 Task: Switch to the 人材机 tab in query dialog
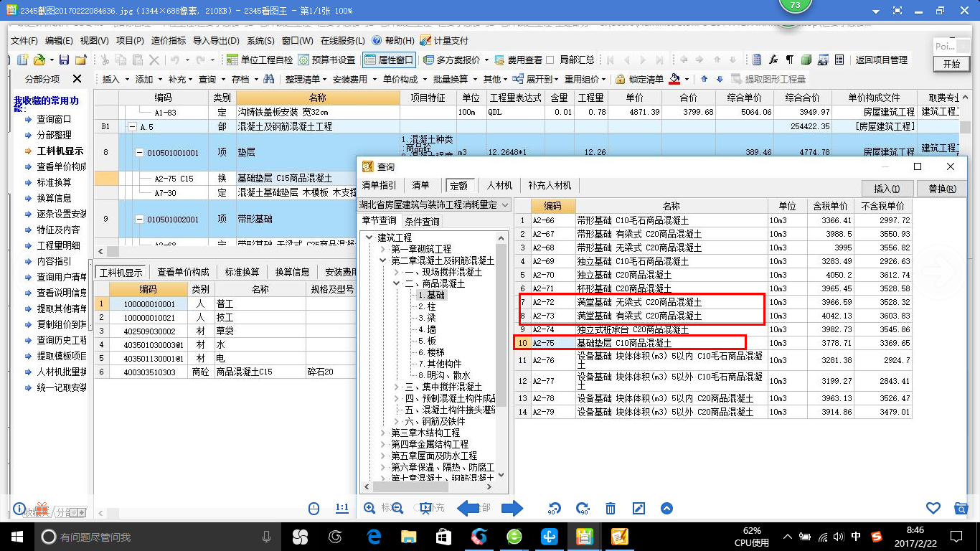coord(499,185)
